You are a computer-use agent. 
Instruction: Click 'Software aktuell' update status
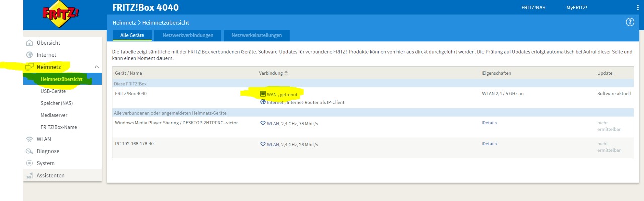614,94
